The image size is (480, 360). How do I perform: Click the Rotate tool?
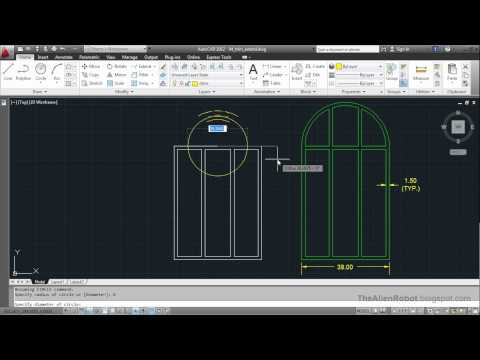(x=117, y=66)
